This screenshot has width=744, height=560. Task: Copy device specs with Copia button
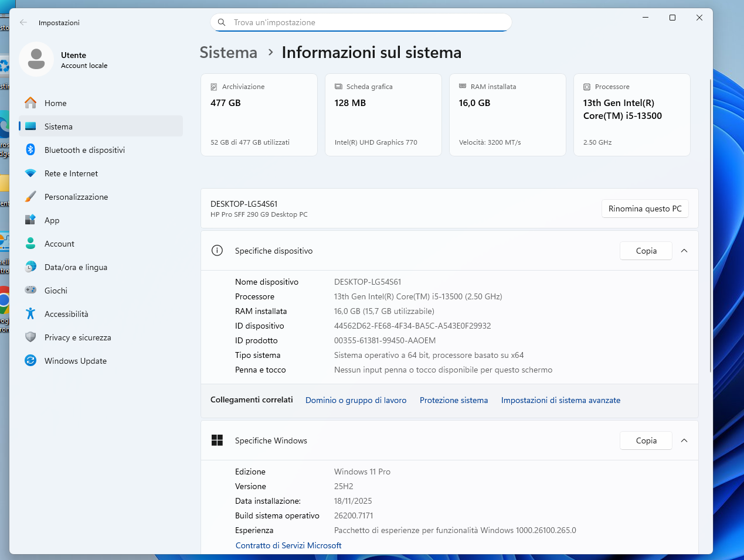646,251
